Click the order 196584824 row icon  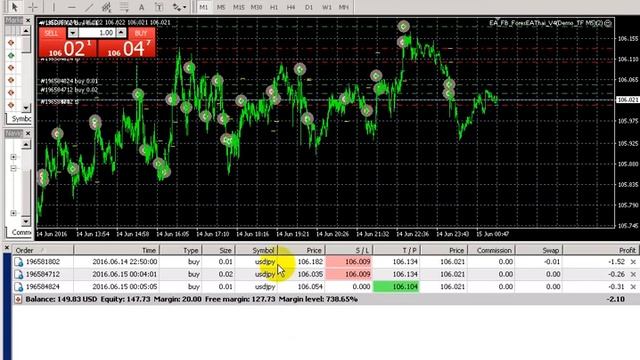coord(19,287)
